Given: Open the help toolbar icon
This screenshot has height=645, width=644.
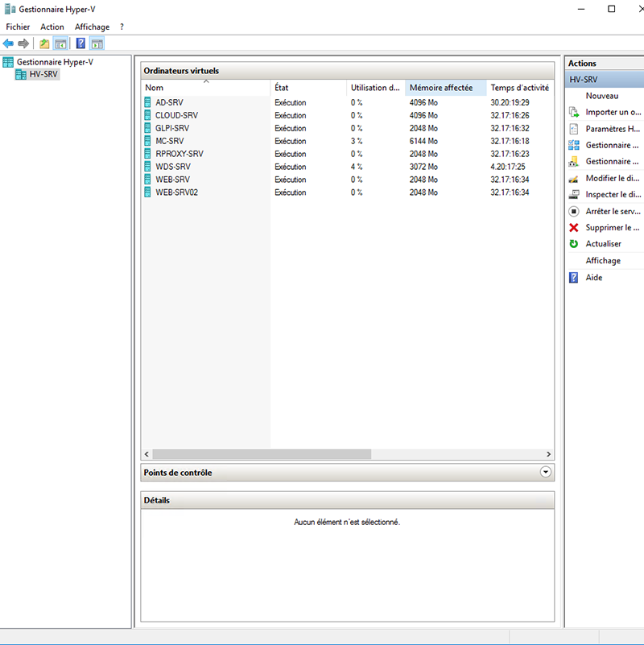Looking at the screenshot, I should (x=80, y=43).
